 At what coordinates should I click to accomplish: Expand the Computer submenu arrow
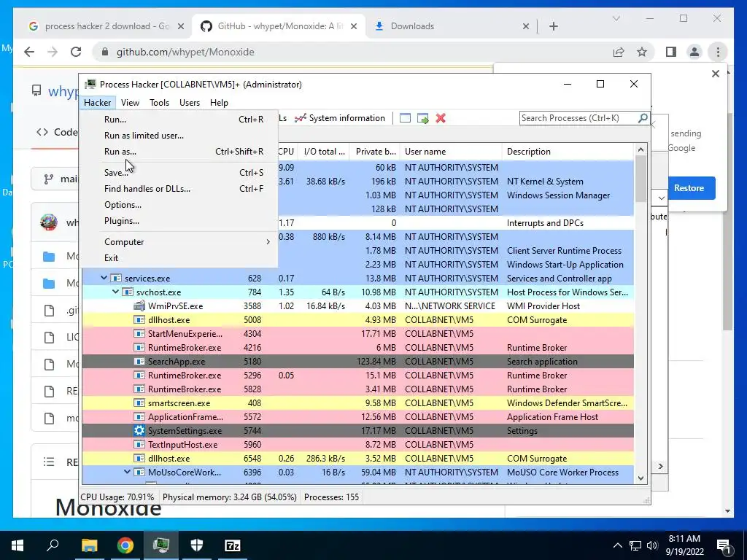click(x=268, y=242)
